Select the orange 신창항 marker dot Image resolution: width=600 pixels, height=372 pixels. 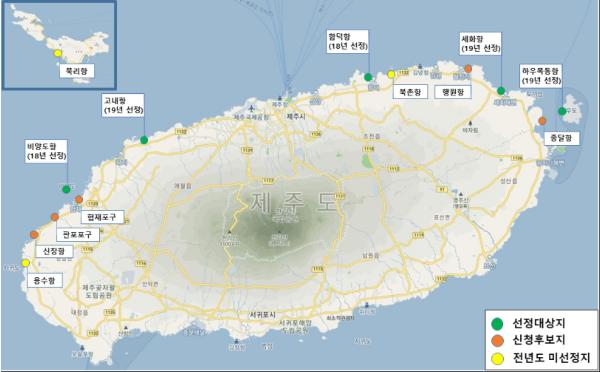[x=34, y=234]
